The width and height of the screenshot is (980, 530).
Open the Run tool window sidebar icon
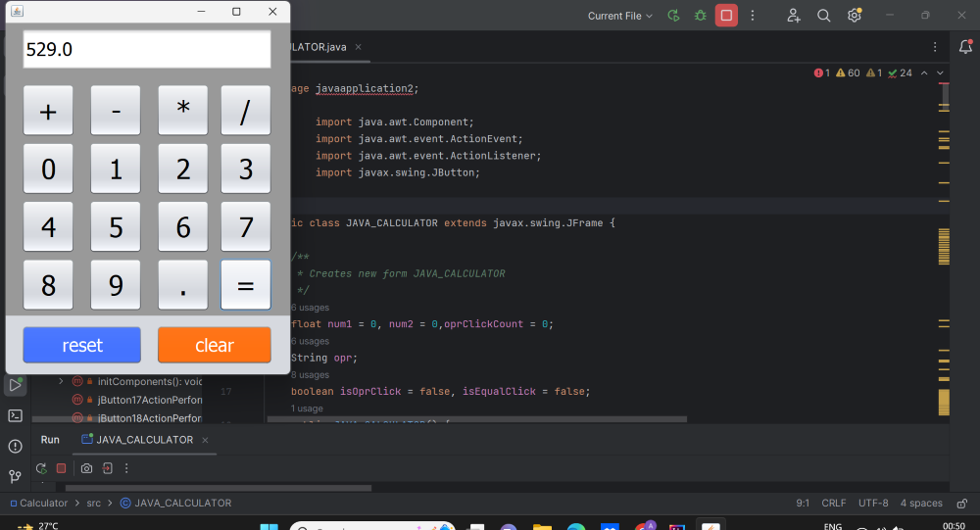(16, 385)
